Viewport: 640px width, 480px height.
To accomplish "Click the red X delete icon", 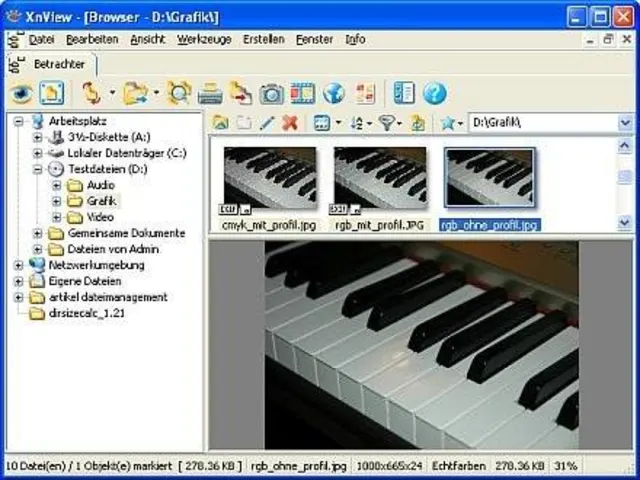I will (x=290, y=123).
